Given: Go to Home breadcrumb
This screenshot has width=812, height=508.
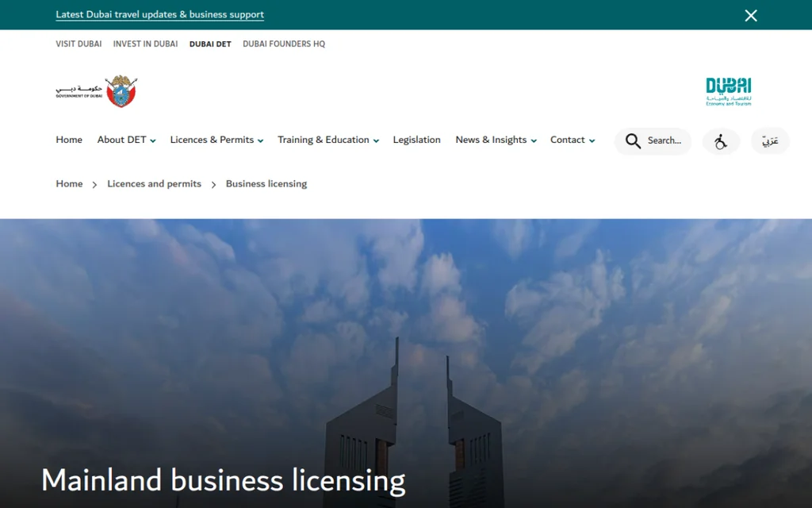Looking at the screenshot, I should coord(70,184).
